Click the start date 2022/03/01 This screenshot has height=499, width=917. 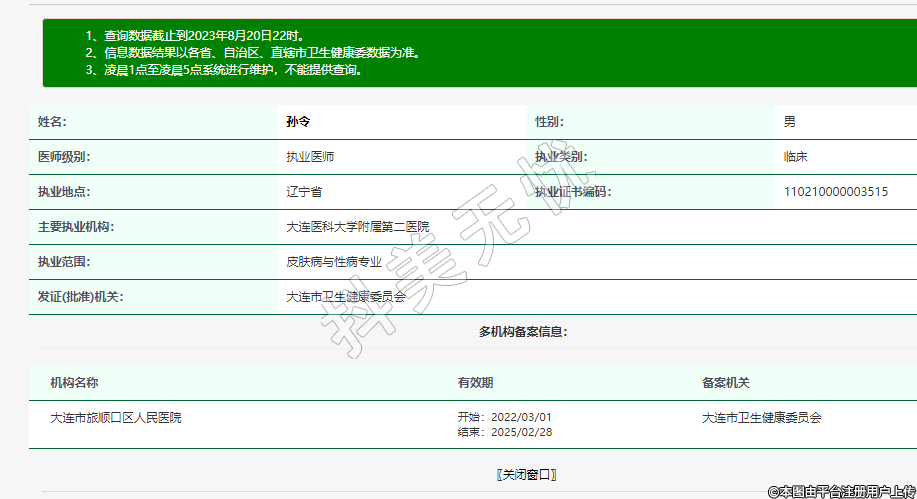(x=521, y=417)
